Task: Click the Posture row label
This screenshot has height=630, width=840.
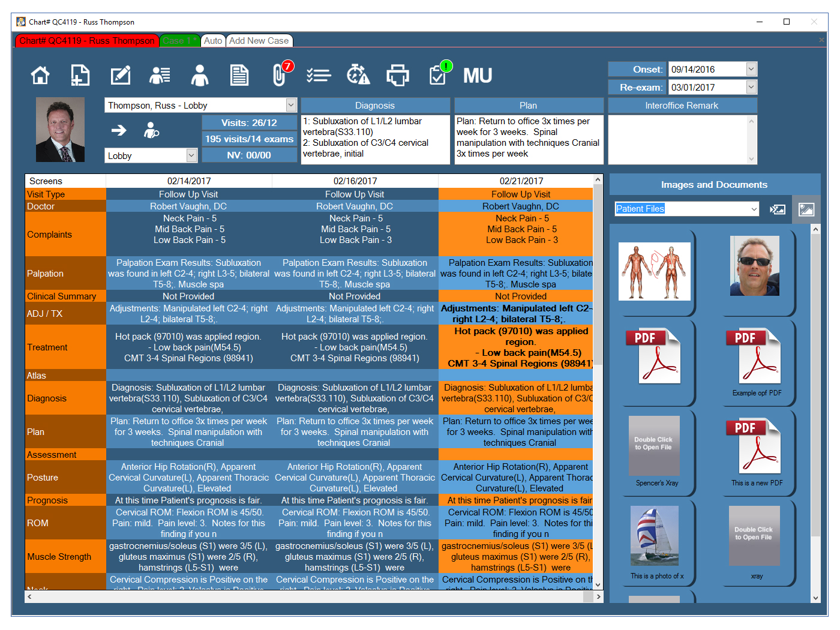Action: [x=65, y=478]
